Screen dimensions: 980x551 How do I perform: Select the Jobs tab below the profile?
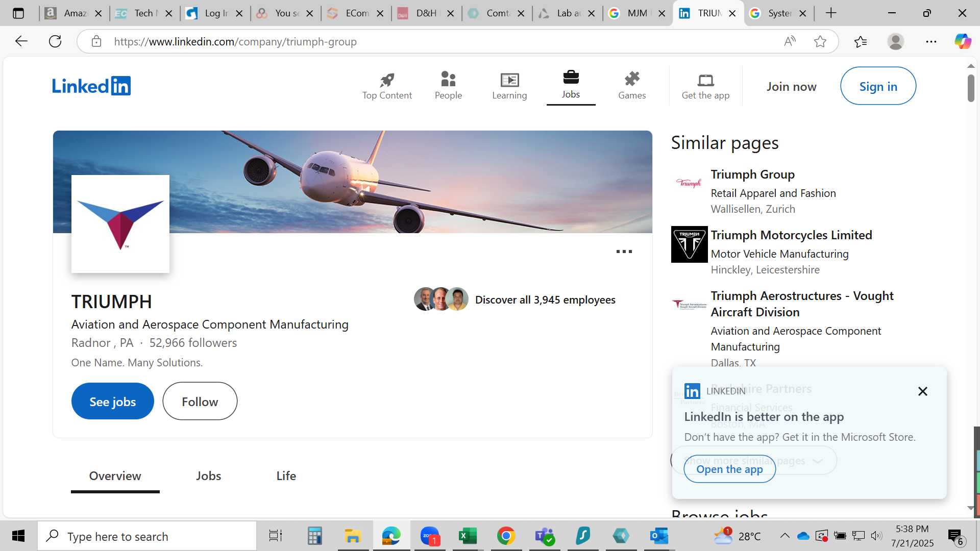[x=208, y=476]
